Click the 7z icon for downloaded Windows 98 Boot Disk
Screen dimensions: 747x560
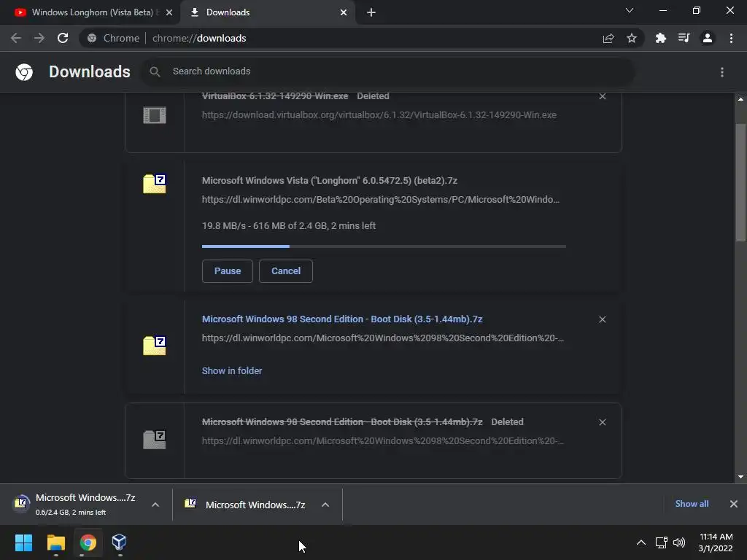(155, 346)
